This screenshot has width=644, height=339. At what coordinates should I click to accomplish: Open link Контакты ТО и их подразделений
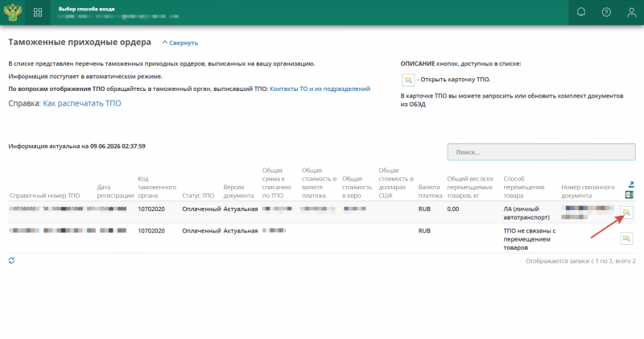click(x=320, y=89)
